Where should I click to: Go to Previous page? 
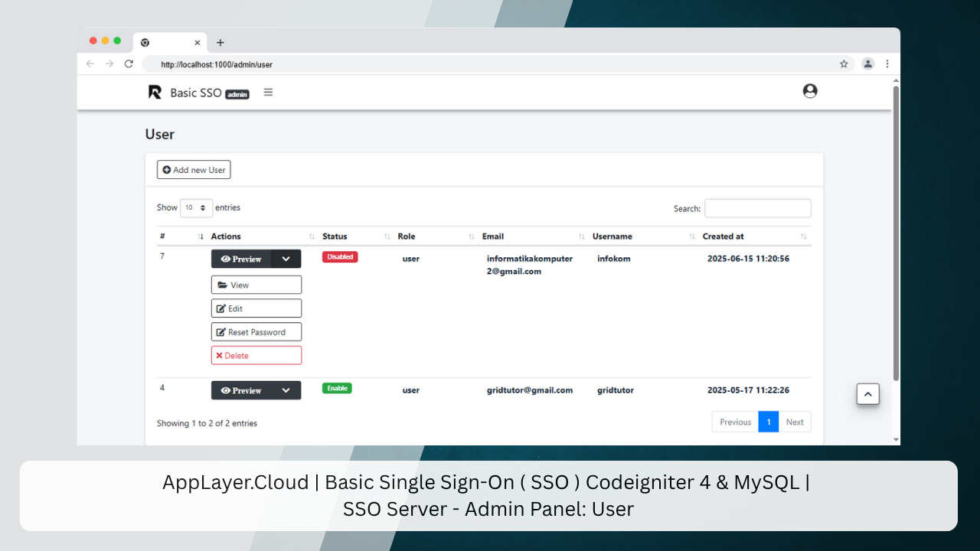[x=735, y=422]
